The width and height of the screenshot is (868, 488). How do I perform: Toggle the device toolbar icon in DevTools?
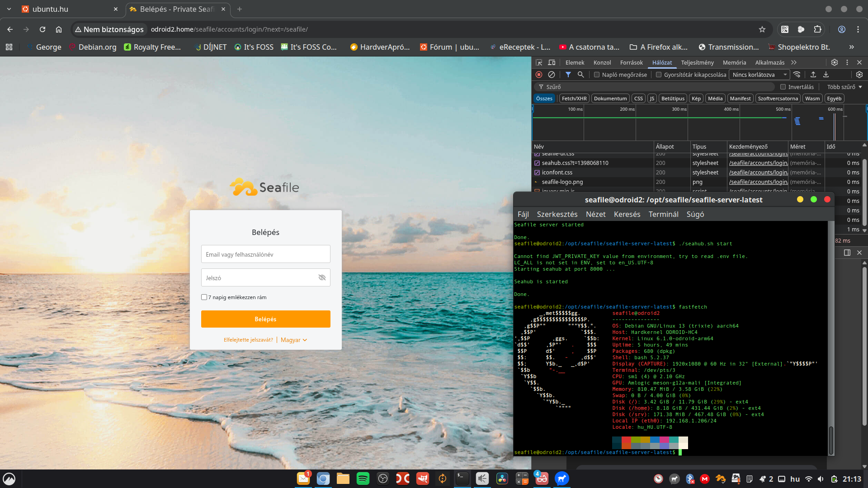point(552,62)
